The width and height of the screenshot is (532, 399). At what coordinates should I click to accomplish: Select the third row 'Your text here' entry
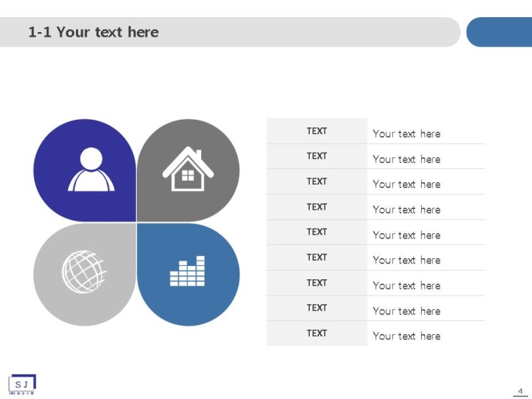[407, 184]
